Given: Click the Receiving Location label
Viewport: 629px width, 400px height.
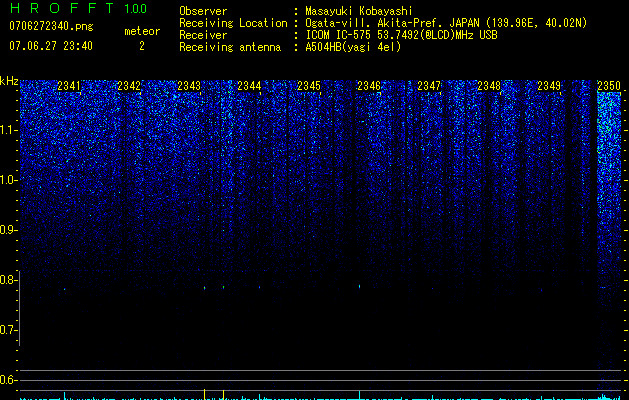Looking at the screenshot, I should click(x=233, y=23).
